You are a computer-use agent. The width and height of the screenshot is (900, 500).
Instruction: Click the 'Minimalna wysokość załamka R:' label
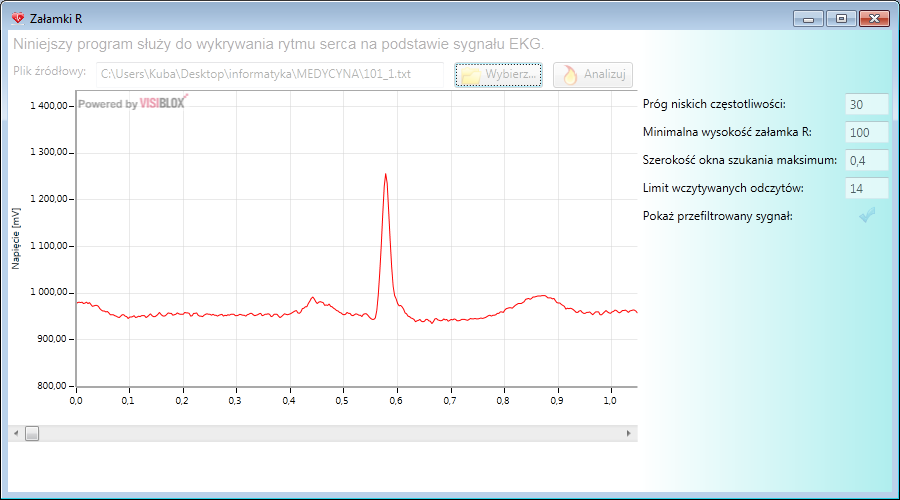(x=727, y=133)
